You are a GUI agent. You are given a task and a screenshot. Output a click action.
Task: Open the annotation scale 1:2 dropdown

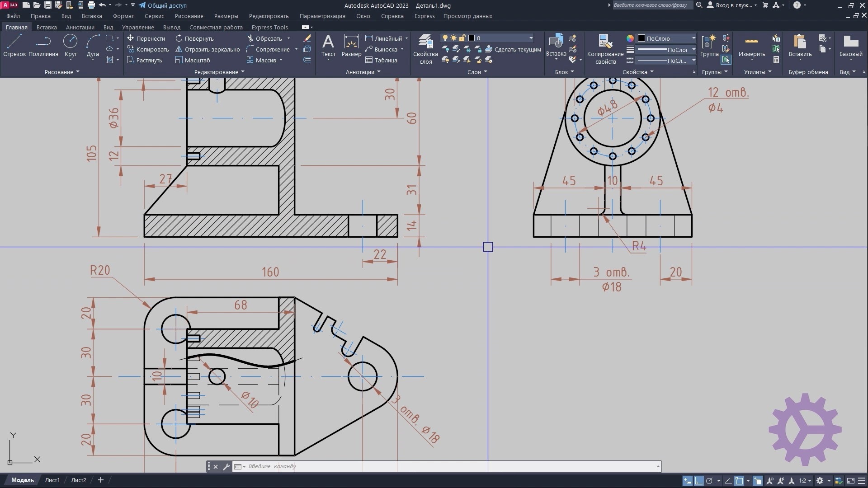pos(805,481)
